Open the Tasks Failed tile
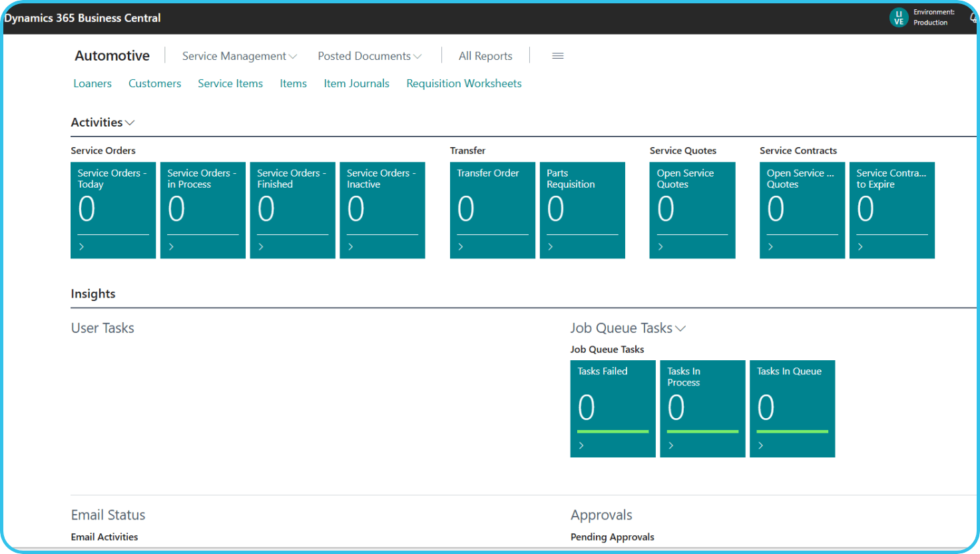The height and width of the screenshot is (554, 980). (613, 409)
